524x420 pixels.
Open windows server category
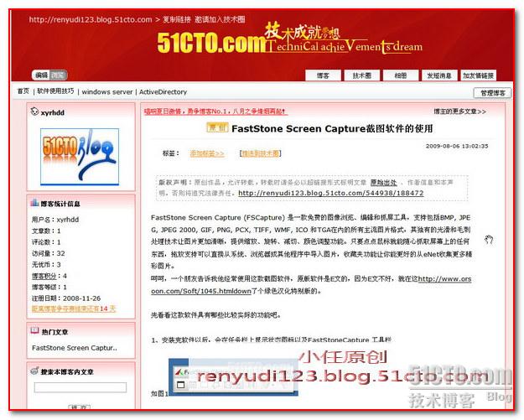click(107, 92)
